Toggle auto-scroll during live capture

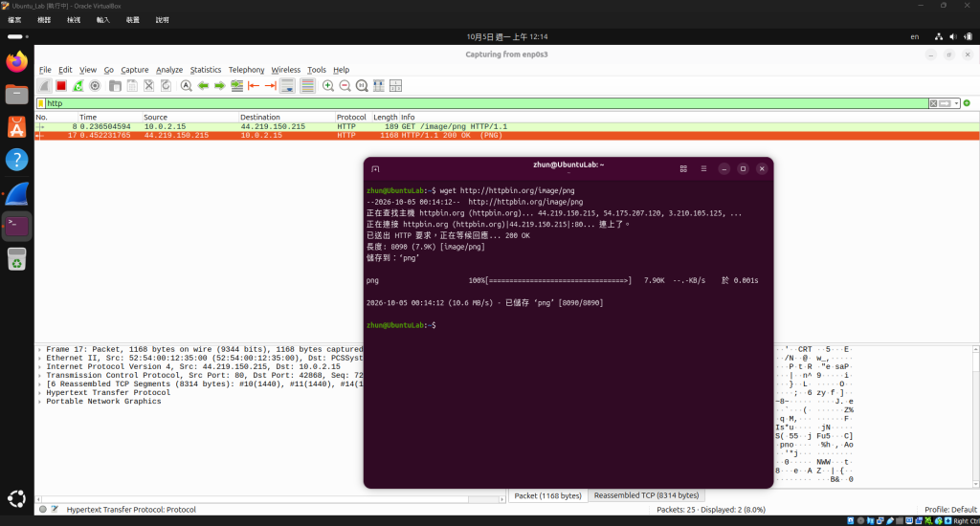coord(287,85)
